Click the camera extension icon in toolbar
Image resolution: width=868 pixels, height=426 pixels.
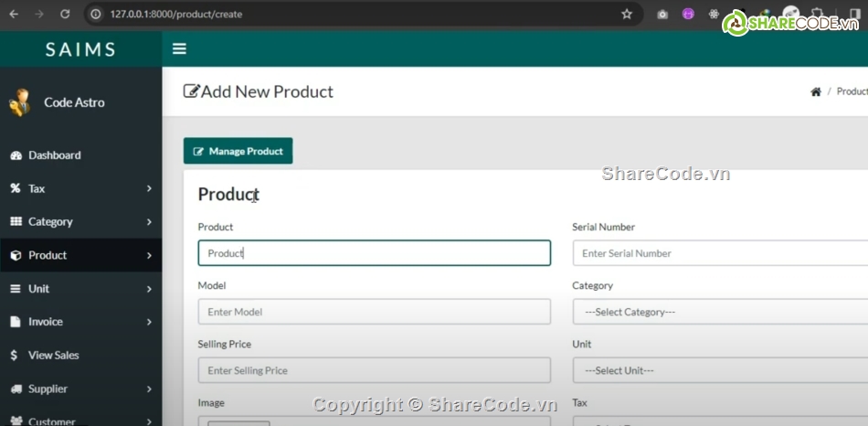pos(662,15)
